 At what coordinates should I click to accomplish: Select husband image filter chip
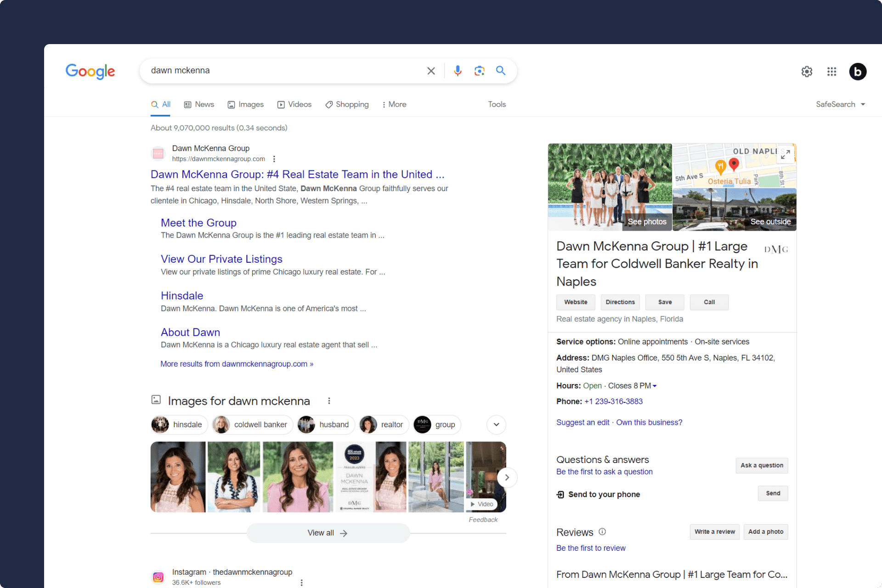tap(326, 424)
